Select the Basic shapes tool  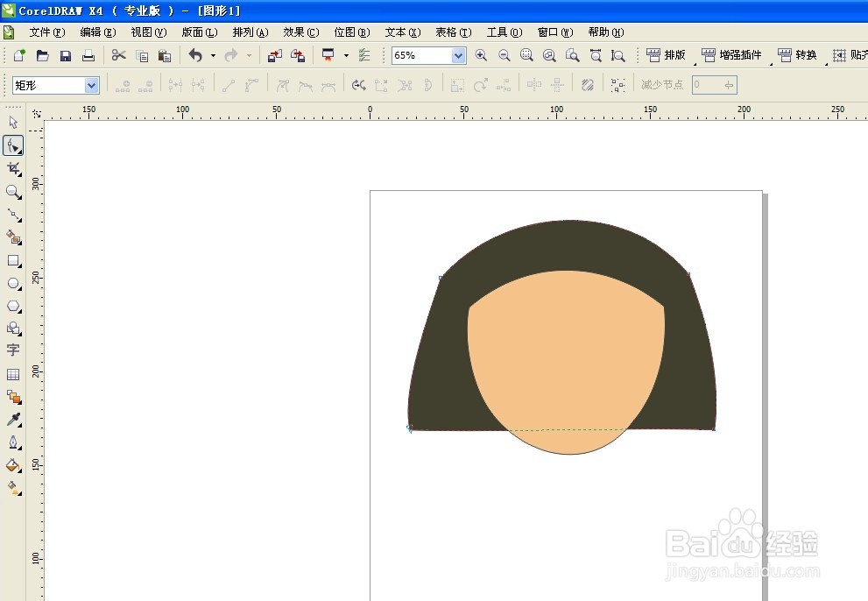13,329
